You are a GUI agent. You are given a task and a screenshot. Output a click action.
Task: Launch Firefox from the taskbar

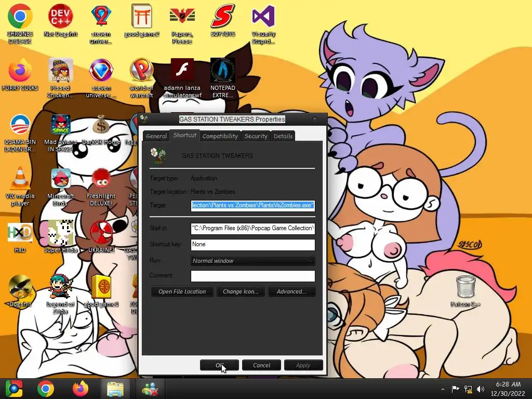point(81,389)
